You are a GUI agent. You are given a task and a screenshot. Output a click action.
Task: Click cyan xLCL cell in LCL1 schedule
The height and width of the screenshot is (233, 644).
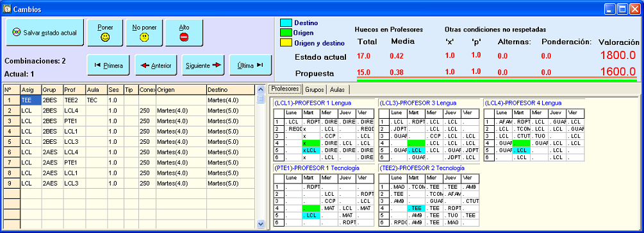[x=311, y=150]
